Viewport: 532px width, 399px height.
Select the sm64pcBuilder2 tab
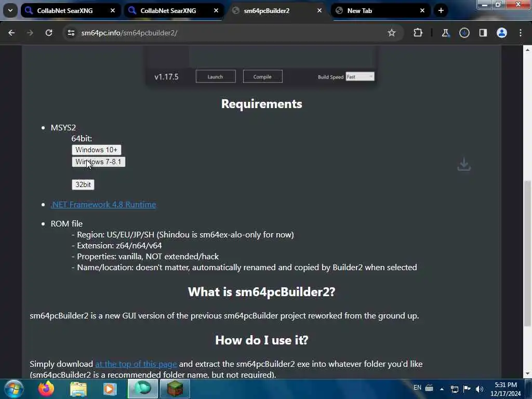click(267, 10)
